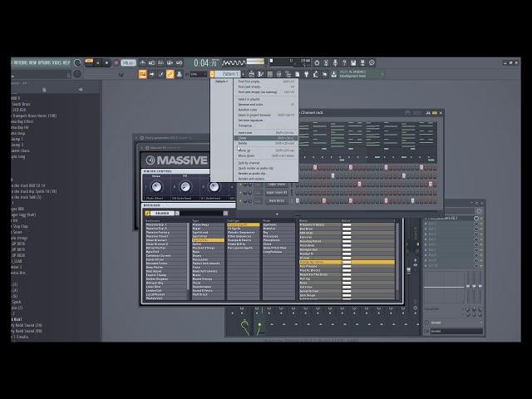Open the HELP menu in the menu bar
This screenshot has height=399, width=532.
point(66,62)
